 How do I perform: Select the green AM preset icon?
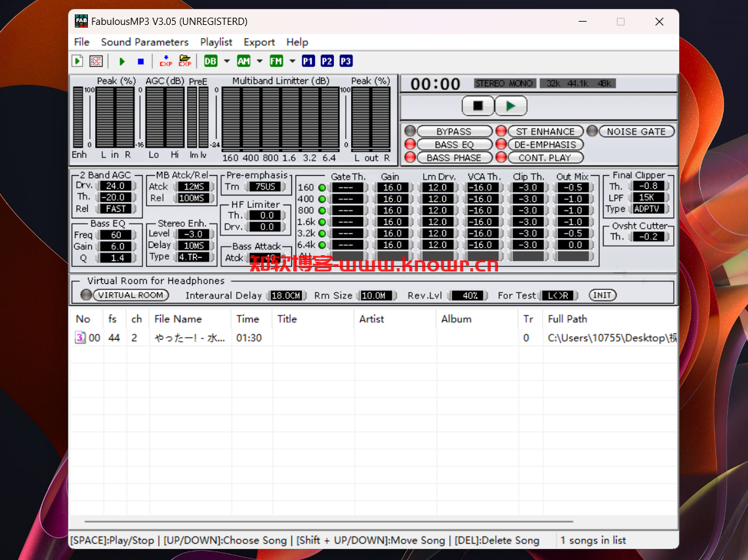pyautogui.click(x=244, y=61)
